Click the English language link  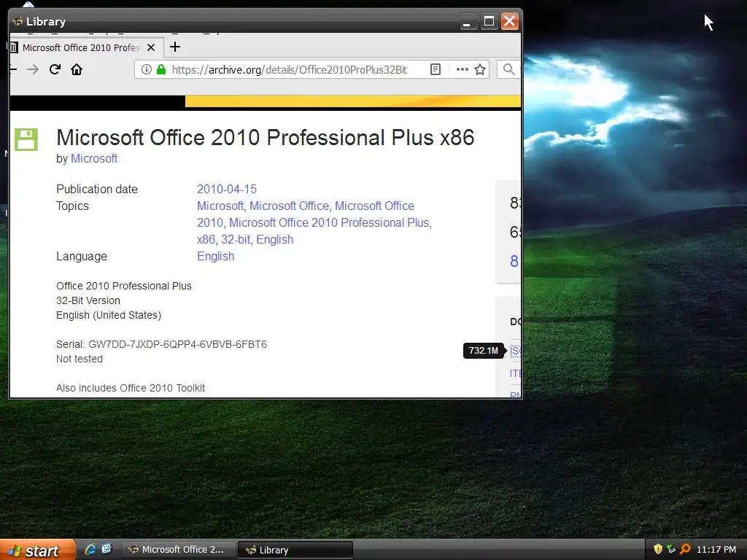coord(216,256)
